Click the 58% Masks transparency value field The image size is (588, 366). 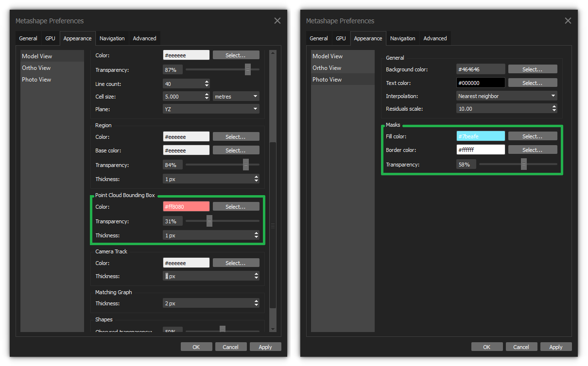pos(467,165)
